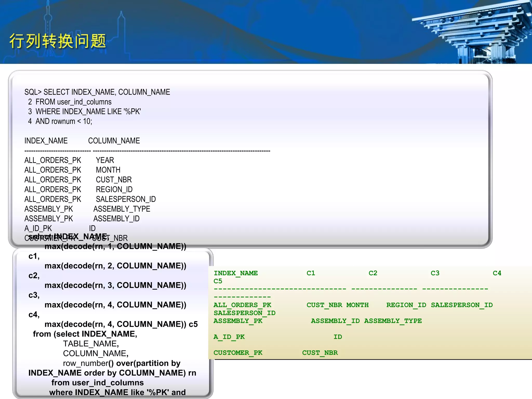This screenshot has width=532, height=399.
Task: Click green ASSEMBLY_TYPE in pivoted result
Action: pos(393,321)
